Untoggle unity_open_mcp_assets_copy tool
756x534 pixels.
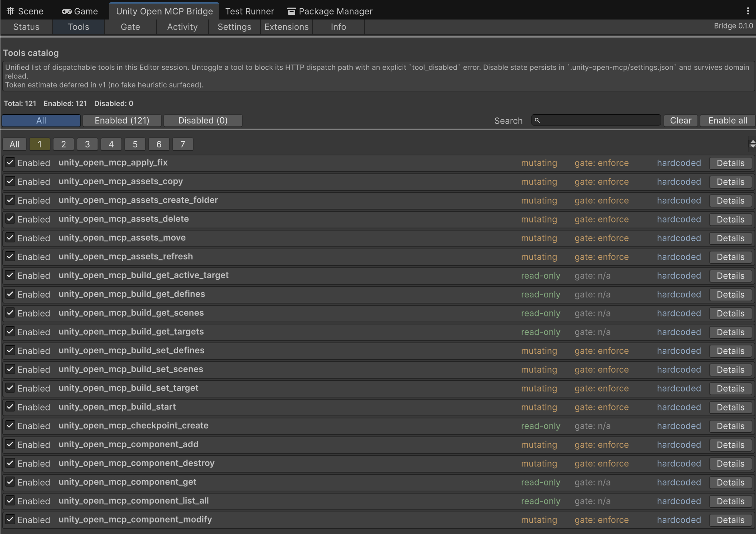[10, 181]
